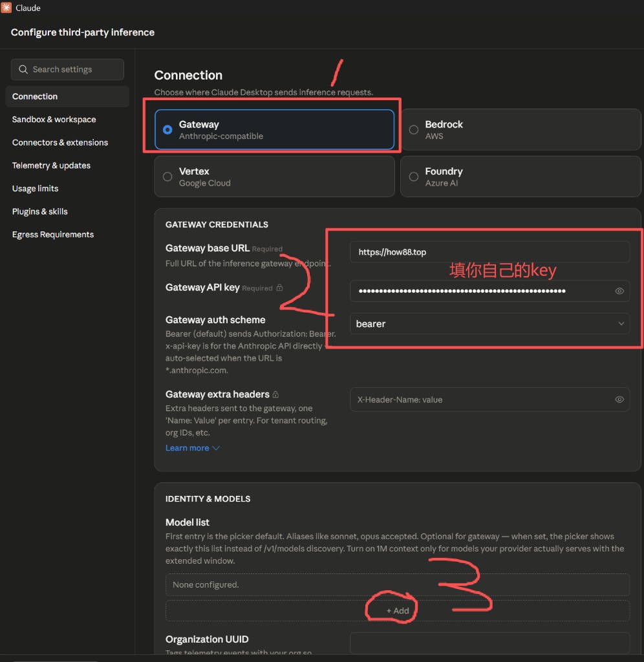Screen dimensions: 644x662
Task: Select the Bedrock AWS option
Action: (x=521, y=129)
